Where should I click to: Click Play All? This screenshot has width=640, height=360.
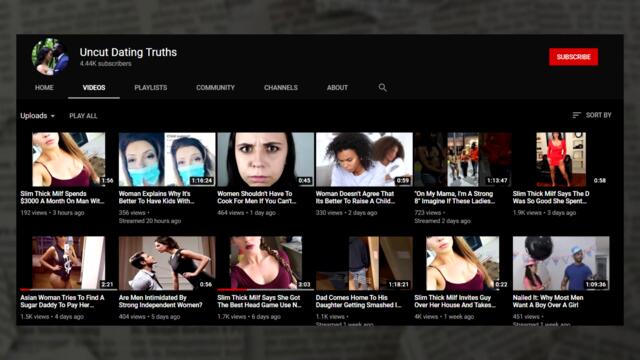click(83, 116)
